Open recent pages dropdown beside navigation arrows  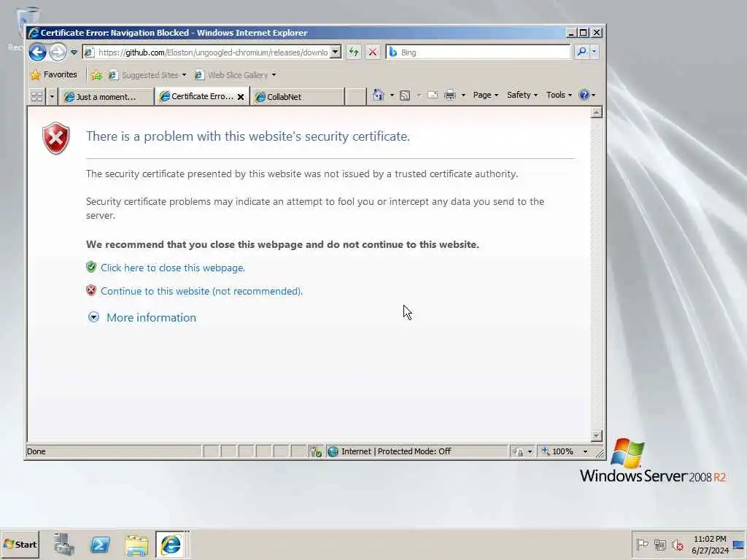pyautogui.click(x=74, y=52)
